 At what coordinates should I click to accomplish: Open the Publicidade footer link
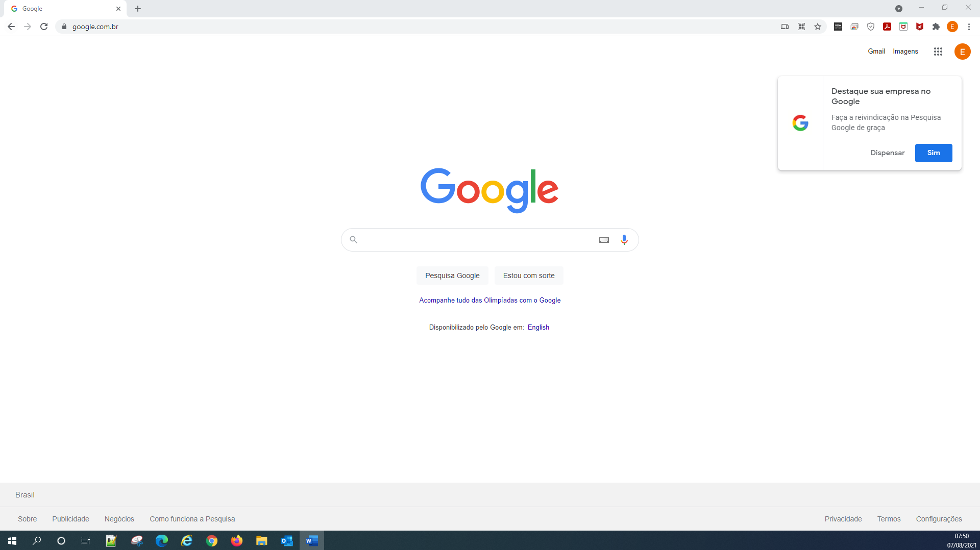click(x=70, y=519)
